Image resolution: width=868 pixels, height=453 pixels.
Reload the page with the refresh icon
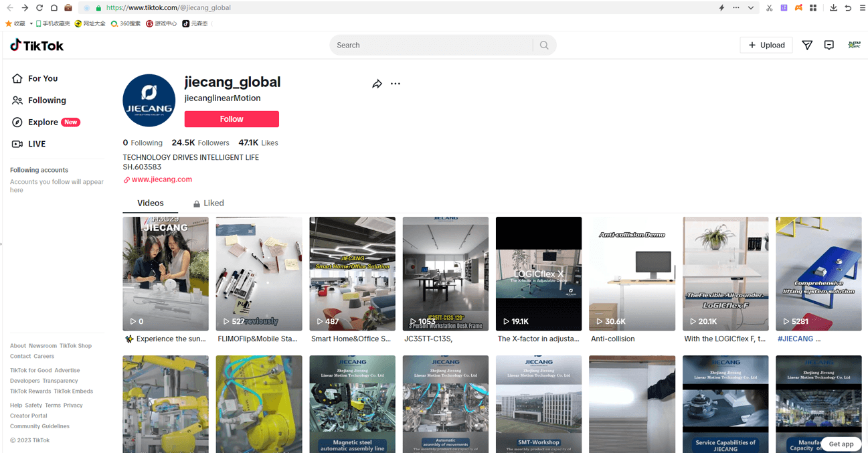click(39, 8)
